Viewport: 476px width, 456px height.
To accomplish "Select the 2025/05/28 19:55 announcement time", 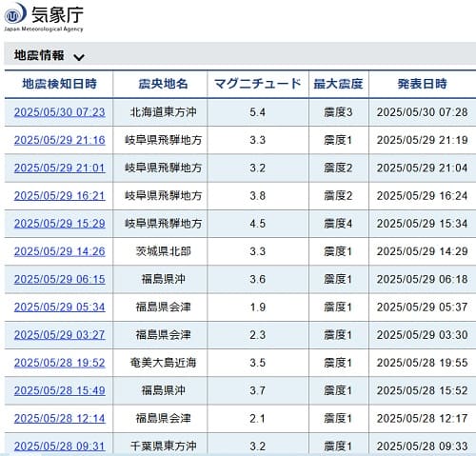I will point(422,363).
